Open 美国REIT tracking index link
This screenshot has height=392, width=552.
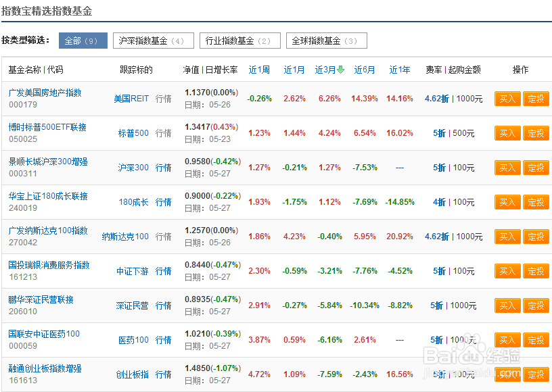(x=131, y=99)
